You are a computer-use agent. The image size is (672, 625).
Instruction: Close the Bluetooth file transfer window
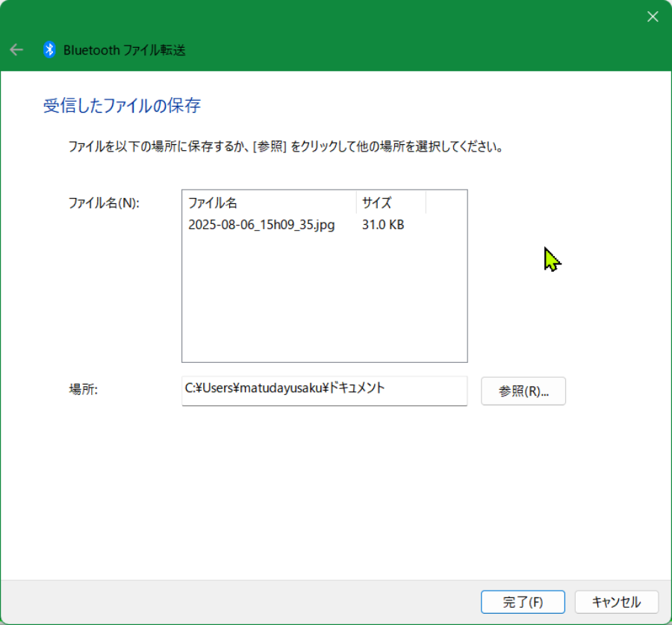[x=653, y=16]
